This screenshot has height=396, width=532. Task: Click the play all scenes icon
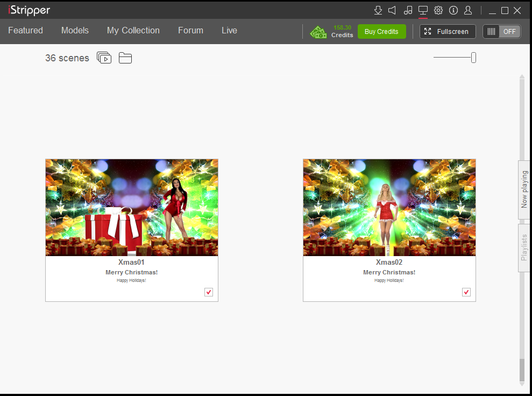coord(104,58)
